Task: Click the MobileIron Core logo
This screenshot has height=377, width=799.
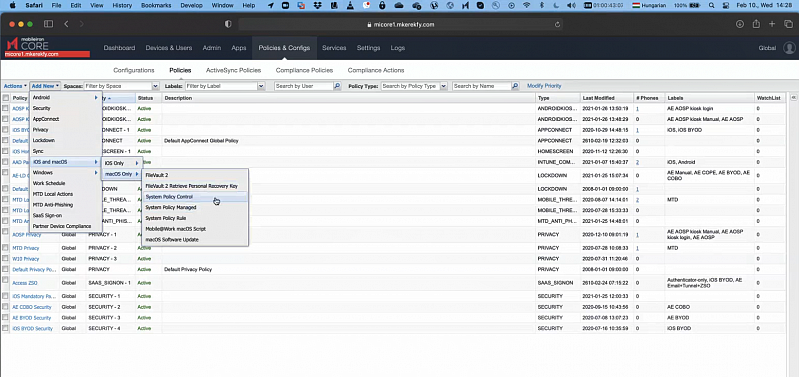Action: [28, 45]
